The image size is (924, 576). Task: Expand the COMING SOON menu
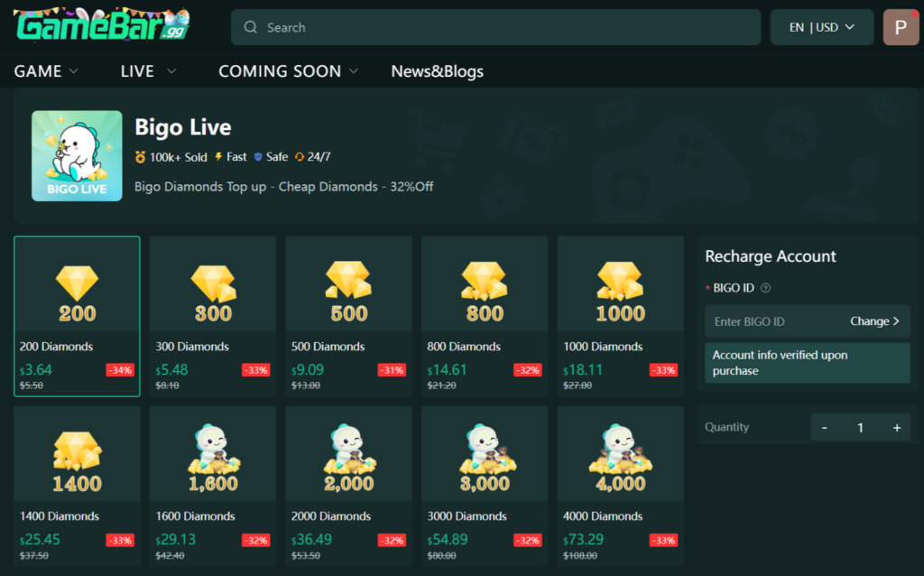pos(288,71)
